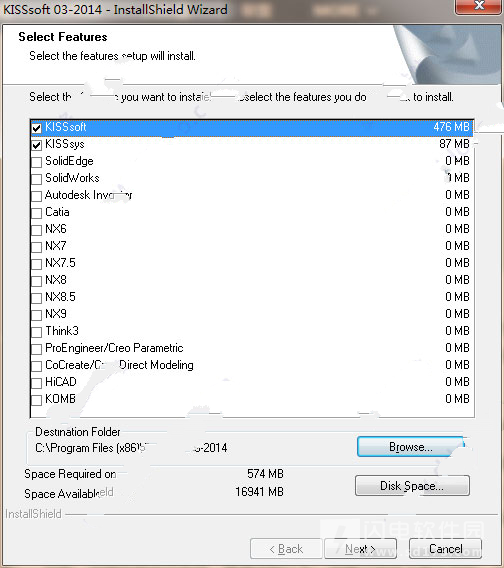
Task: Check the Think3 checkbox
Action: click(x=36, y=332)
